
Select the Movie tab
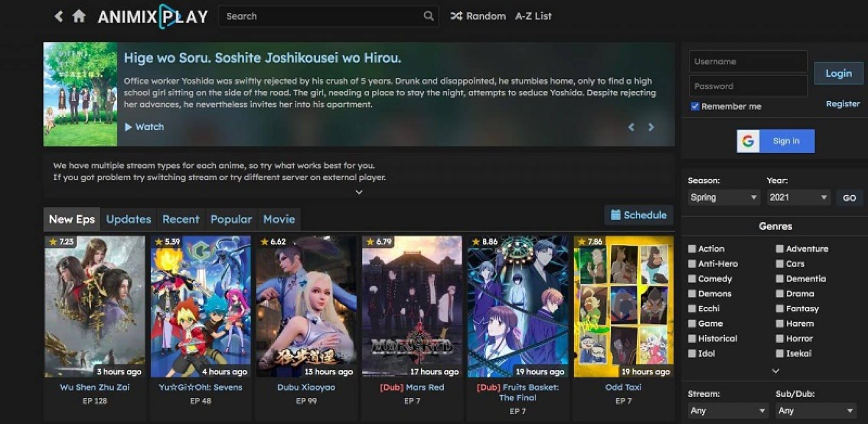[x=279, y=219]
